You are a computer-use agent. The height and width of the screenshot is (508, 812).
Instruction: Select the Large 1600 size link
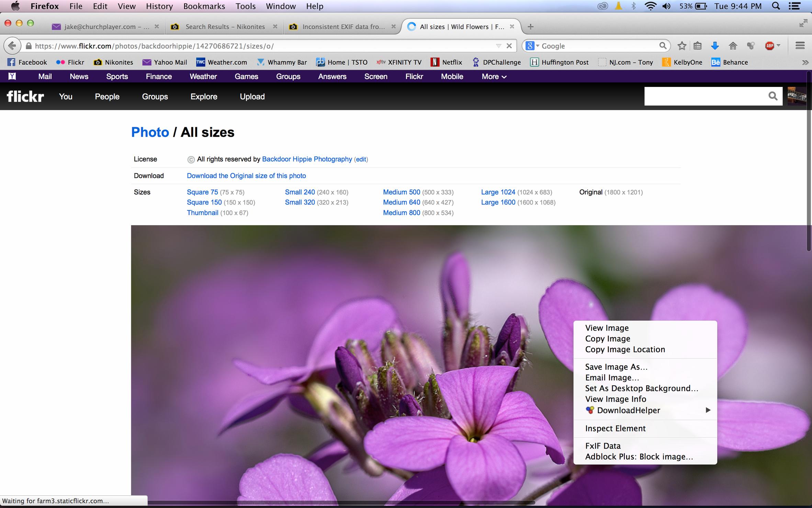click(498, 202)
